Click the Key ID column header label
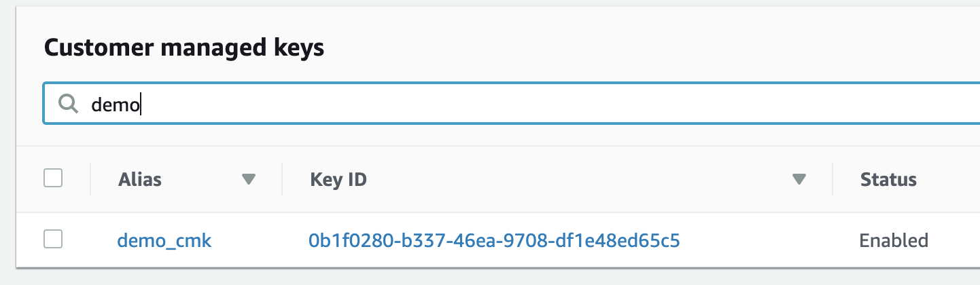 pos(338,179)
